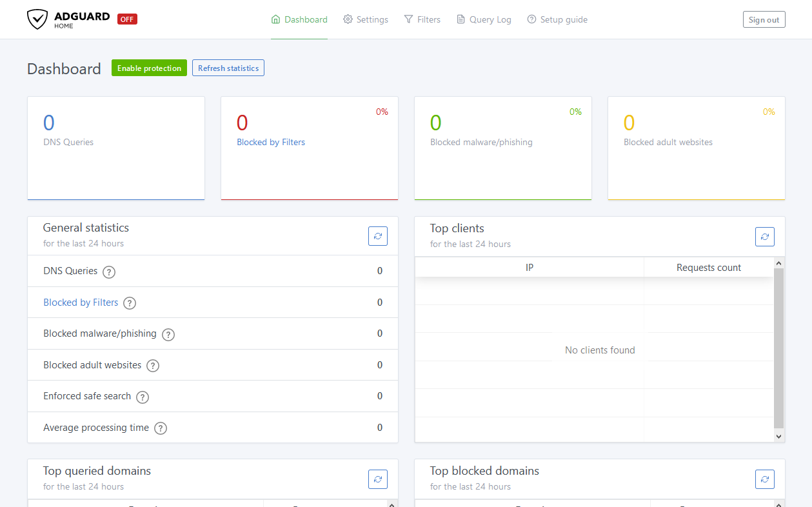Open the Setup guide tab
Screen dimensions: 812x507
557,19
